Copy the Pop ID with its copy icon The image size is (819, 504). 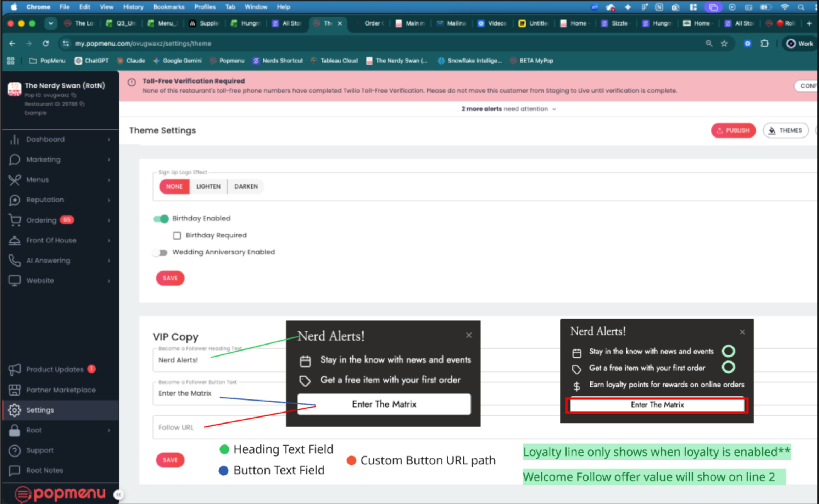pyautogui.click(x=74, y=95)
